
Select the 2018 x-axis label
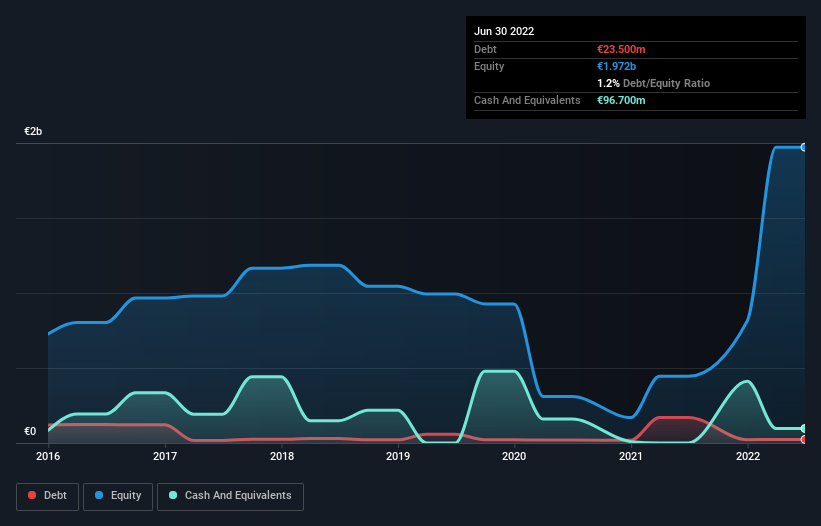coord(282,456)
